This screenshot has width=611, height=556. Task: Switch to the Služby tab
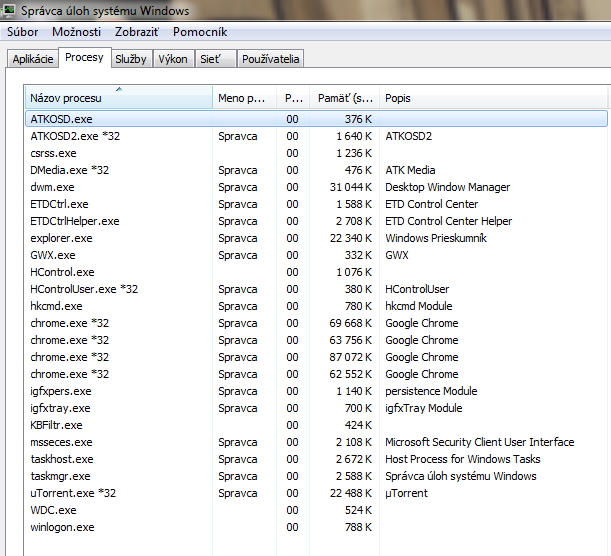click(131, 59)
